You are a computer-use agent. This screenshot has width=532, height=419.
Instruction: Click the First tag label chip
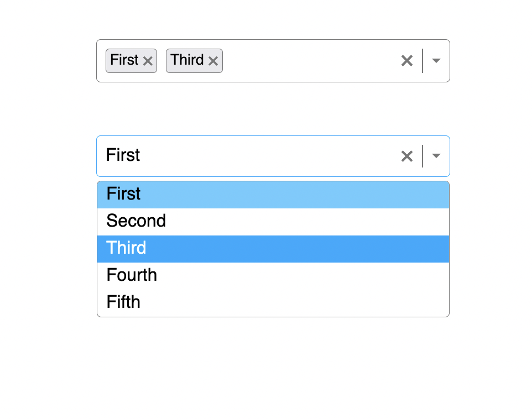[x=124, y=60]
